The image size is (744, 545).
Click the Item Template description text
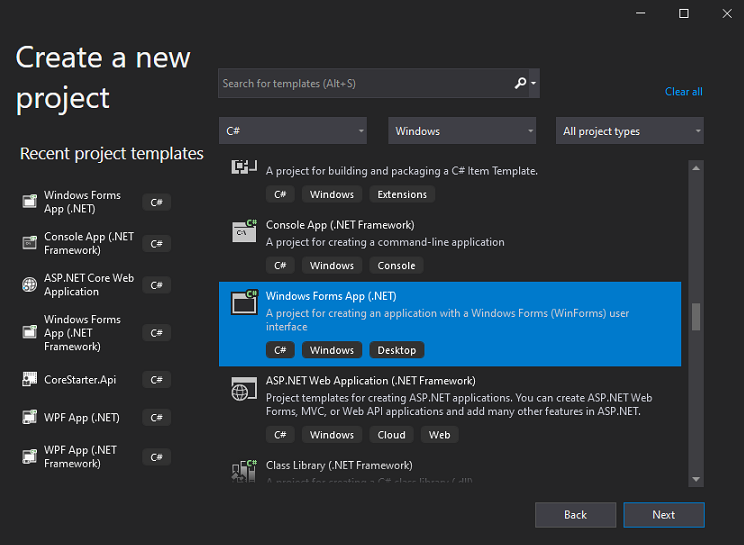pos(401,171)
